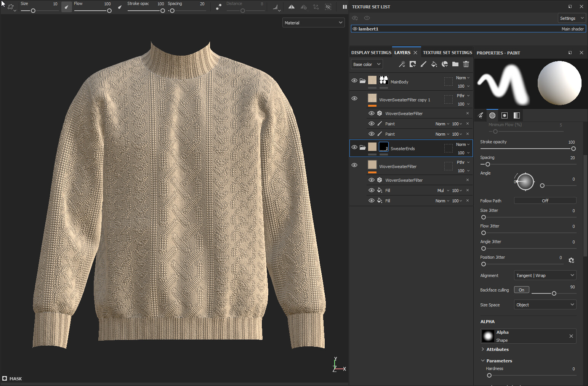Enable mirror symmetry in the top toolbar
Viewport: 588px width, 386px height.
pyautogui.click(x=292, y=6)
